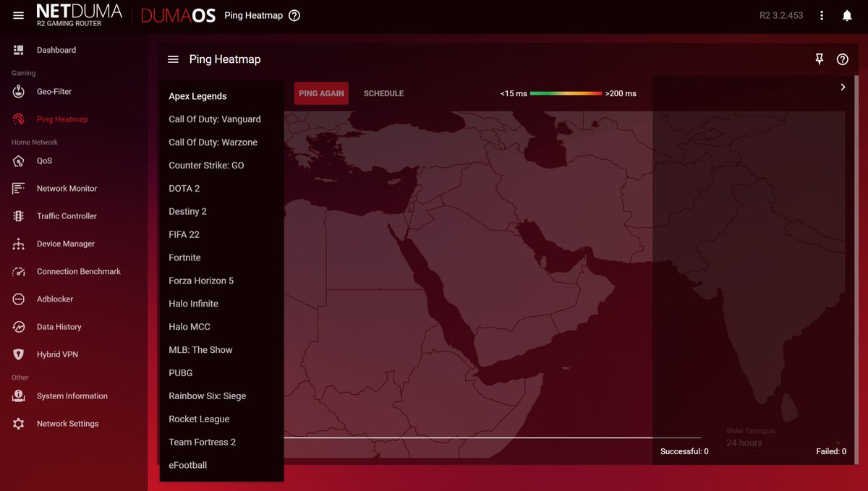The height and width of the screenshot is (491, 868).
Task: Pick Rainbow Six: Siege
Action: pyautogui.click(x=221, y=396)
